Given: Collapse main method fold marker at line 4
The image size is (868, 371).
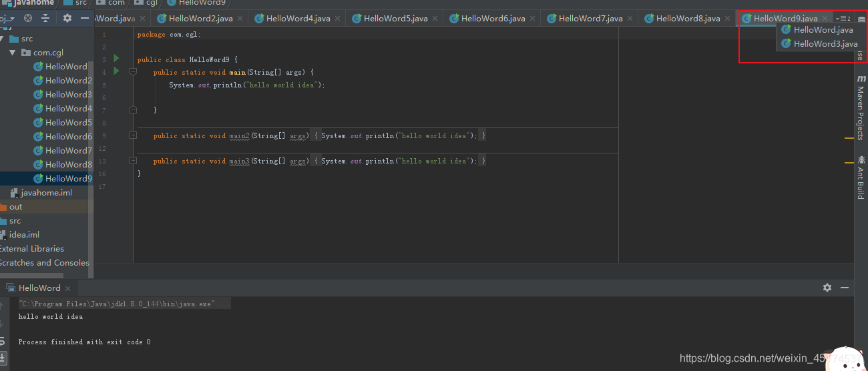Looking at the screenshot, I should (133, 71).
